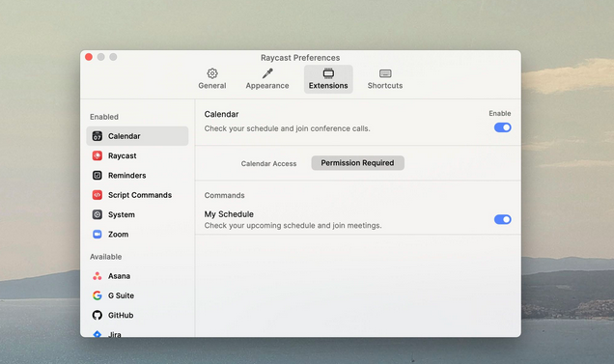Click the Shortcuts keyboard icon
Screen dimensions: 614x364
[385, 73]
